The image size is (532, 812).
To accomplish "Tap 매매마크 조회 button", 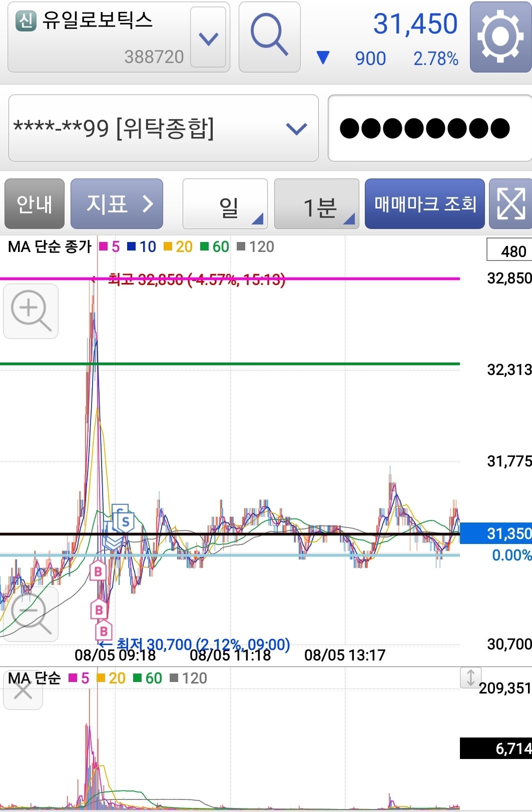I will tap(425, 204).
